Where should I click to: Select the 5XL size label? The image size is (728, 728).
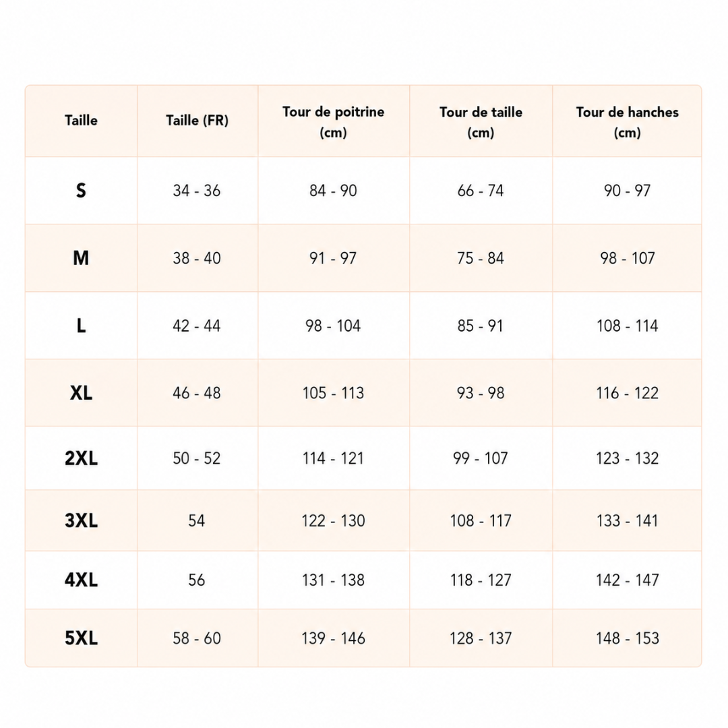(82, 638)
